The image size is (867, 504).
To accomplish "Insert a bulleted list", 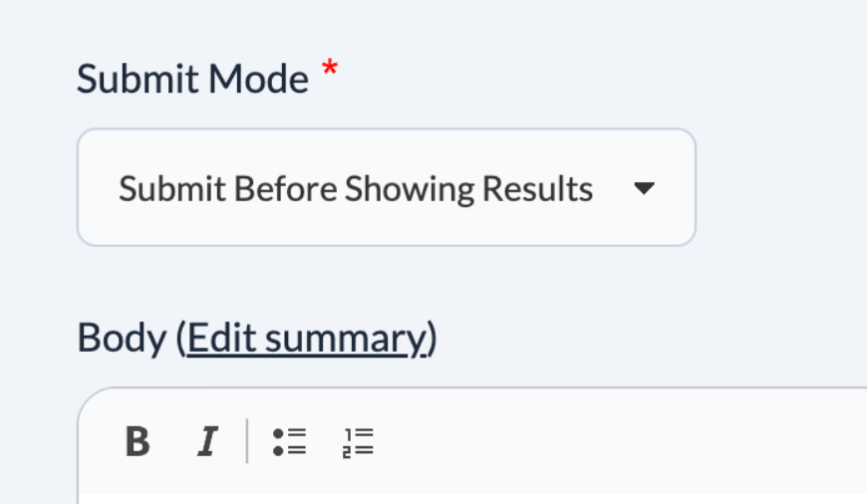I will 289,441.
